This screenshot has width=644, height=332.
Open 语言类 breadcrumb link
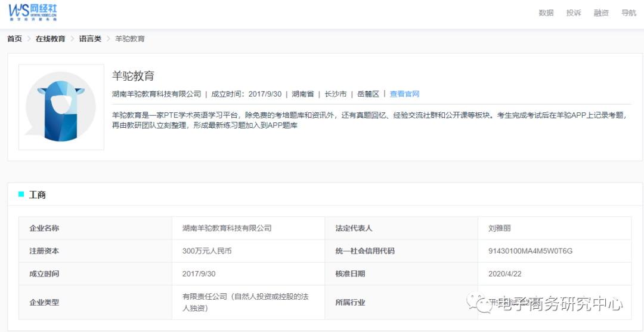pyautogui.click(x=91, y=39)
